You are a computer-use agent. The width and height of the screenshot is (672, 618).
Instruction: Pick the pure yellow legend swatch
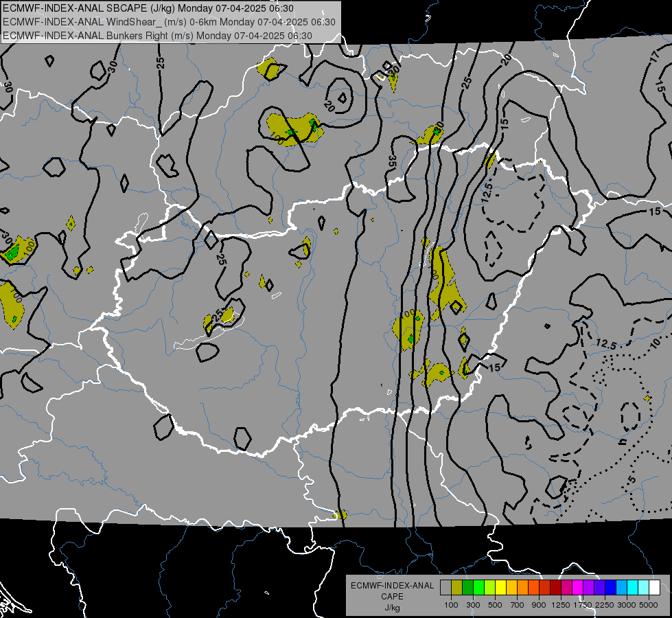[501, 588]
